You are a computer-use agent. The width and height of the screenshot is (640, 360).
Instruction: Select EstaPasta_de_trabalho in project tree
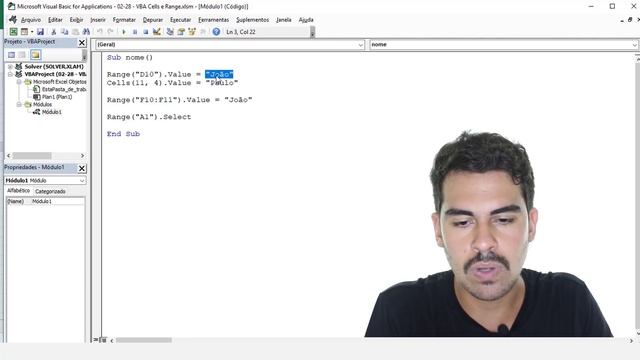pyautogui.click(x=64, y=89)
